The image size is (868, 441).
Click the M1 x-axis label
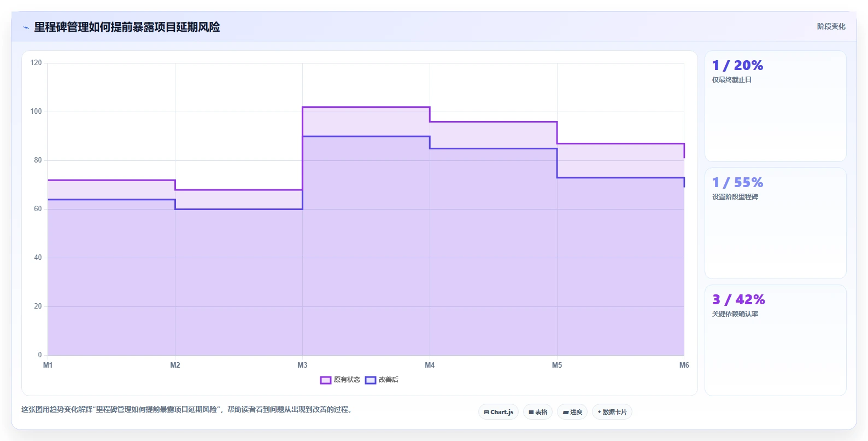pos(48,365)
